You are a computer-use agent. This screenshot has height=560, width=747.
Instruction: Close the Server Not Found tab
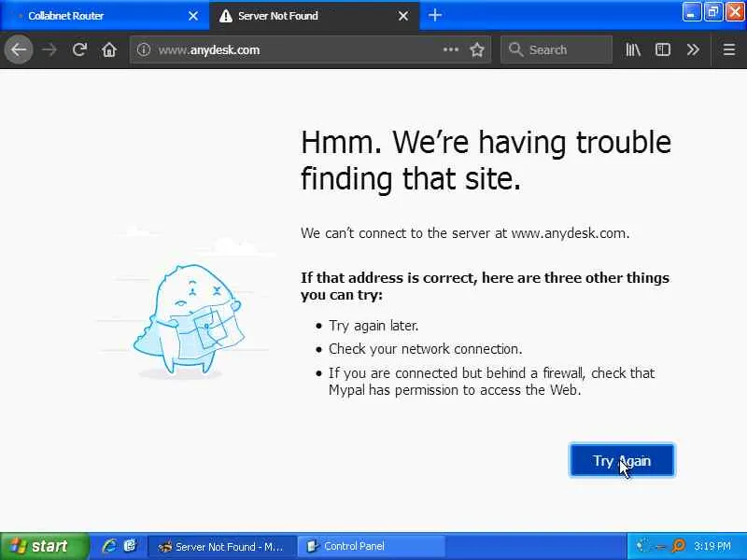pyautogui.click(x=403, y=16)
